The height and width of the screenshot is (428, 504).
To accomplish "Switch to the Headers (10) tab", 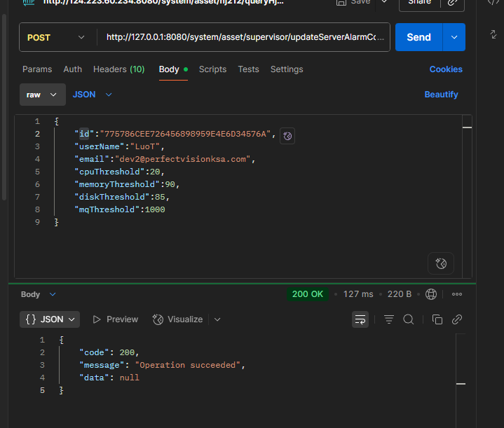I will (118, 69).
